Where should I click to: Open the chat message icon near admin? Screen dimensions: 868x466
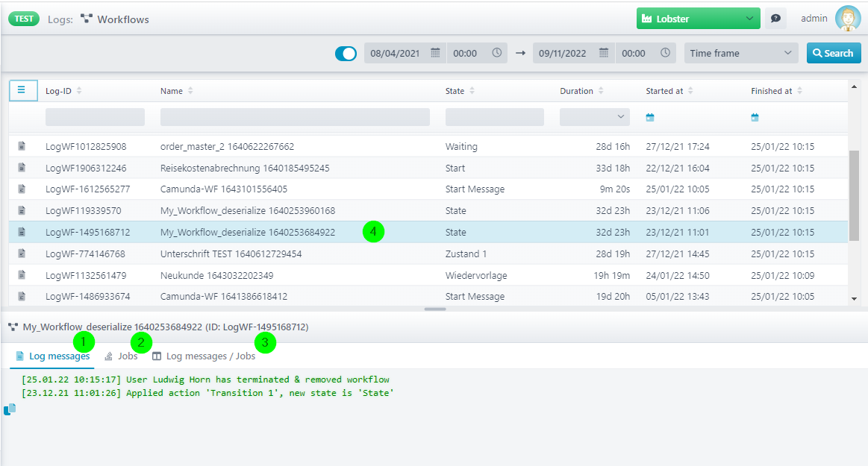[x=775, y=18]
